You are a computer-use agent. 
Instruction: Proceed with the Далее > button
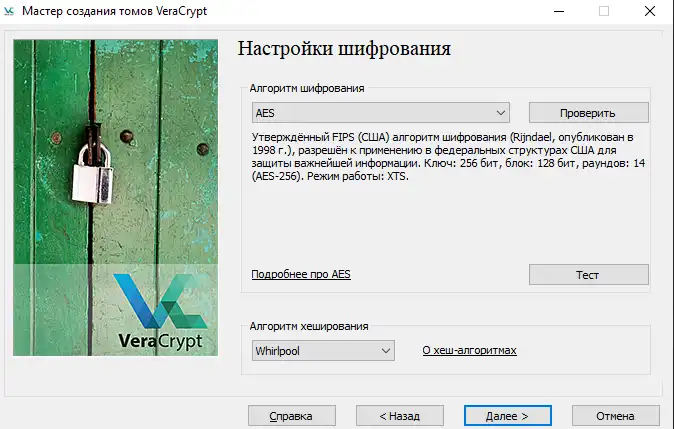(510, 415)
